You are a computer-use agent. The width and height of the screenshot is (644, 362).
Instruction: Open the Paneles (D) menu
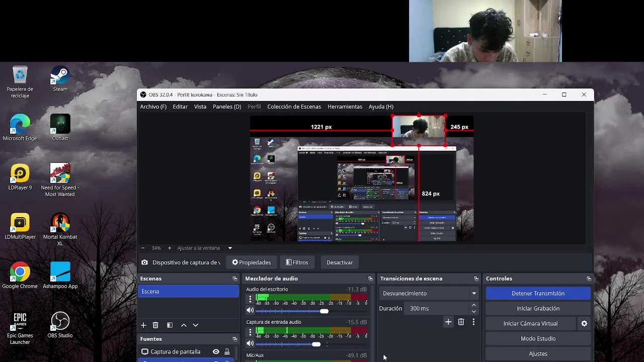pyautogui.click(x=227, y=107)
